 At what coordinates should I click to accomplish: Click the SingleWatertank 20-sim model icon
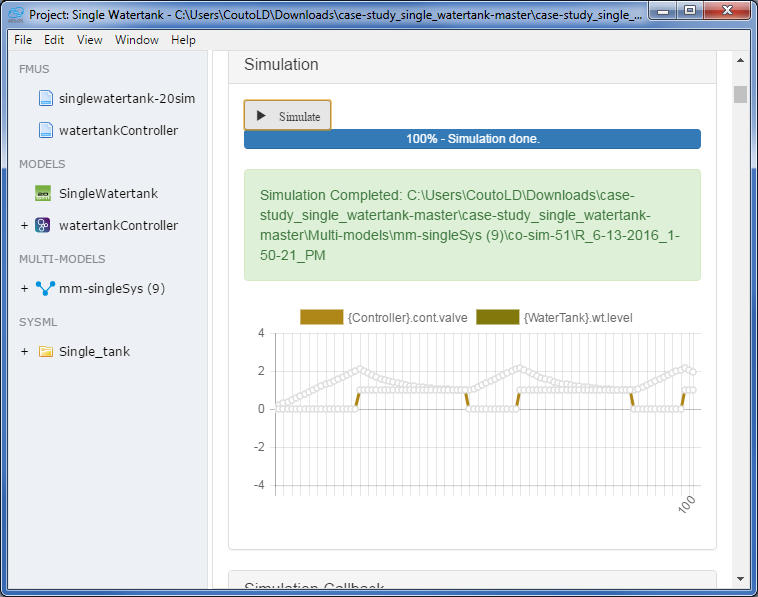pos(43,193)
